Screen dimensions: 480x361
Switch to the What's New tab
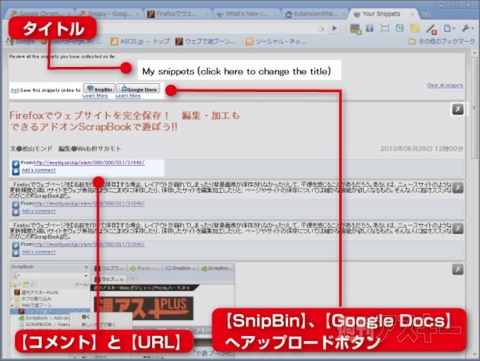tap(246, 14)
